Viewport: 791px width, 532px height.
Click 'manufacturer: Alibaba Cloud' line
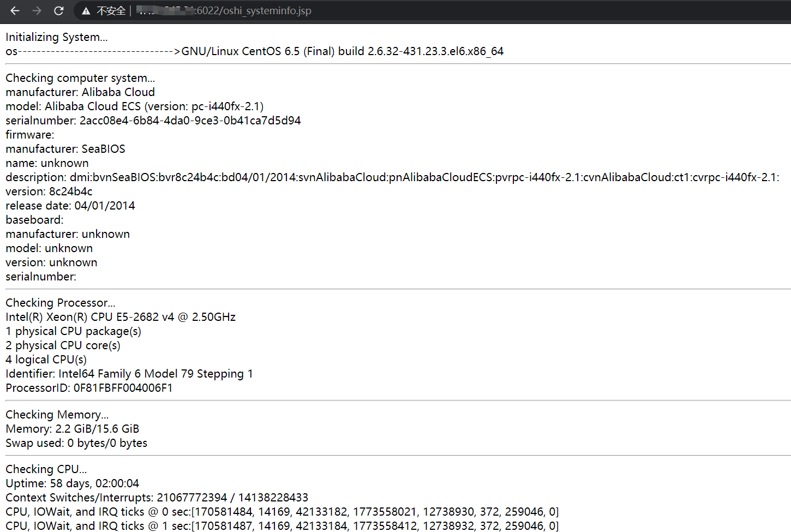[80, 92]
